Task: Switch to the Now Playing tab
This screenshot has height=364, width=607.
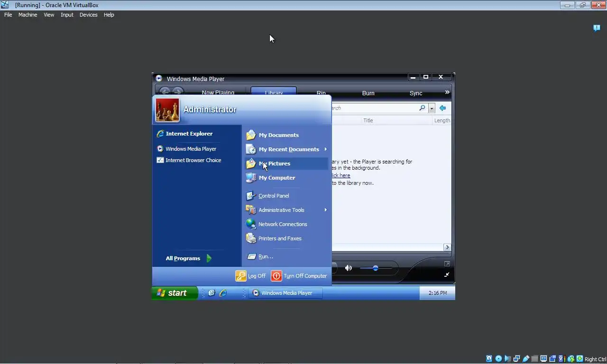Action: click(x=218, y=92)
